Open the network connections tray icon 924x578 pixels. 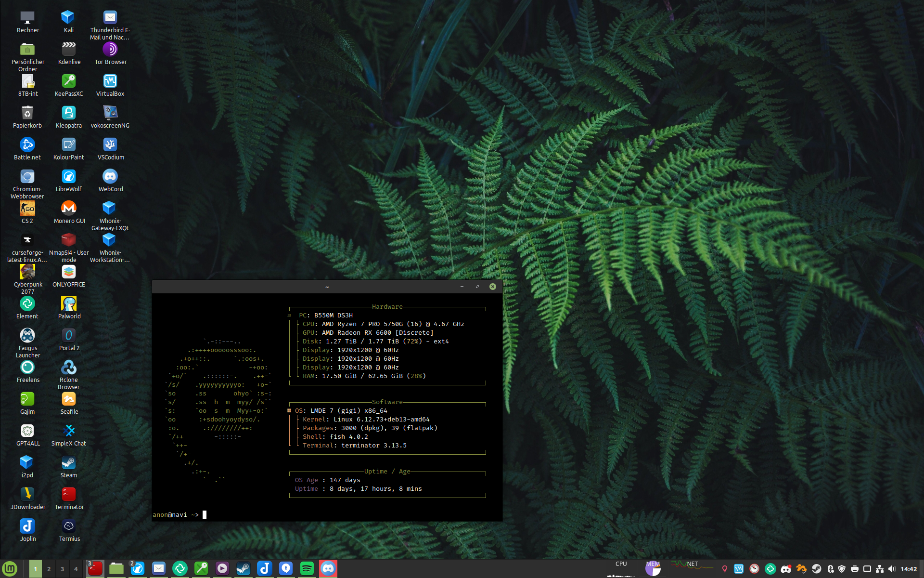pyautogui.click(x=879, y=569)
